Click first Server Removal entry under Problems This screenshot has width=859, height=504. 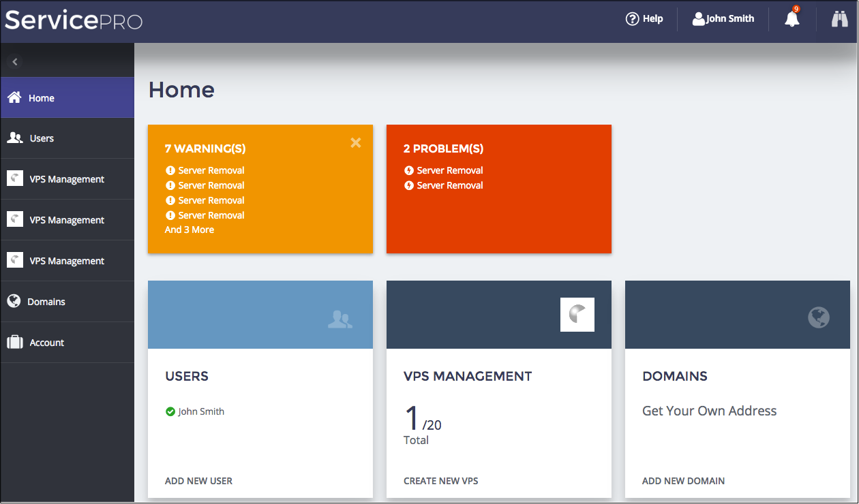449,170
